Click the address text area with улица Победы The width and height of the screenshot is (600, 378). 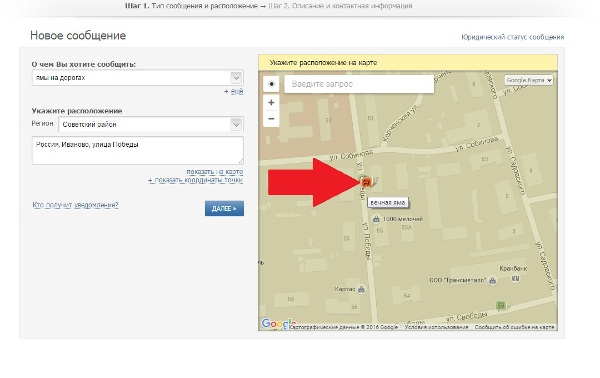[137, 150]
